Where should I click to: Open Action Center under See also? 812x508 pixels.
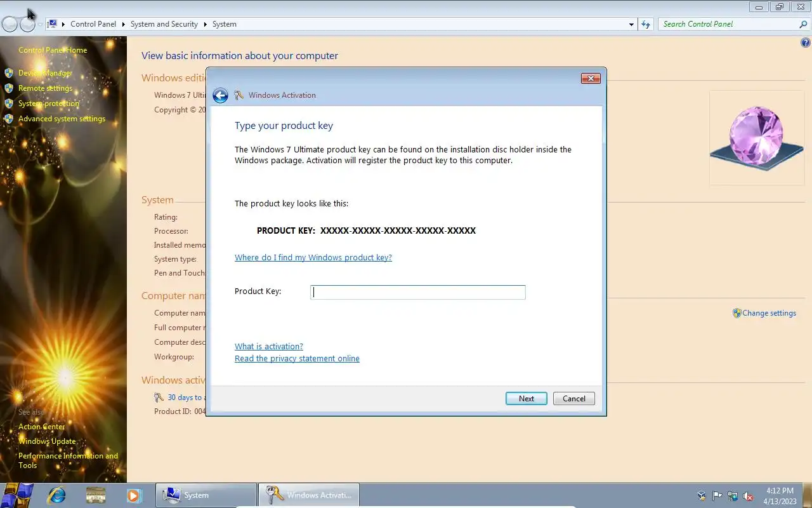(x=42, y=427)
